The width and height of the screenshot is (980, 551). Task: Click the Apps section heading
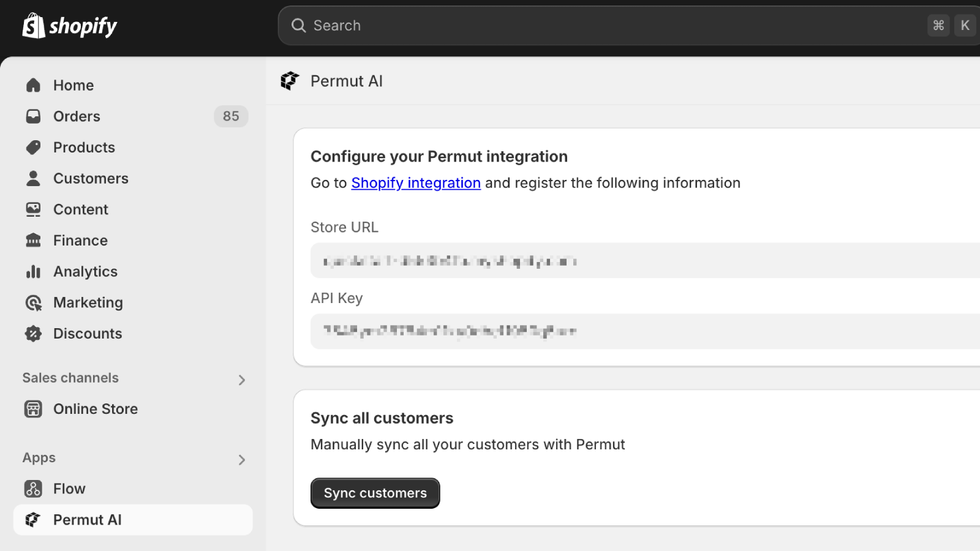(39, 458)
